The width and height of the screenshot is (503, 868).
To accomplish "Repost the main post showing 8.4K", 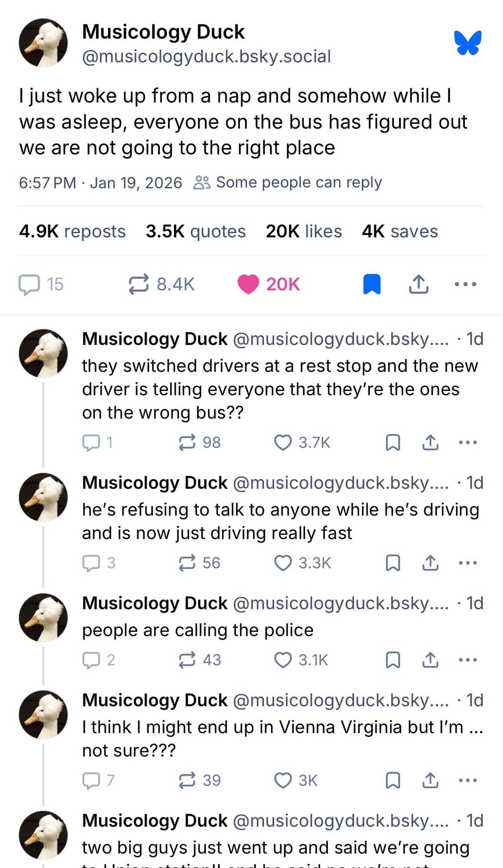I will (x=139, y=285).
